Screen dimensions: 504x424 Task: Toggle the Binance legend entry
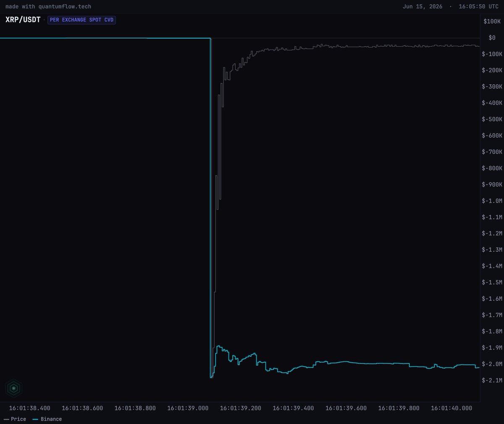47,419
